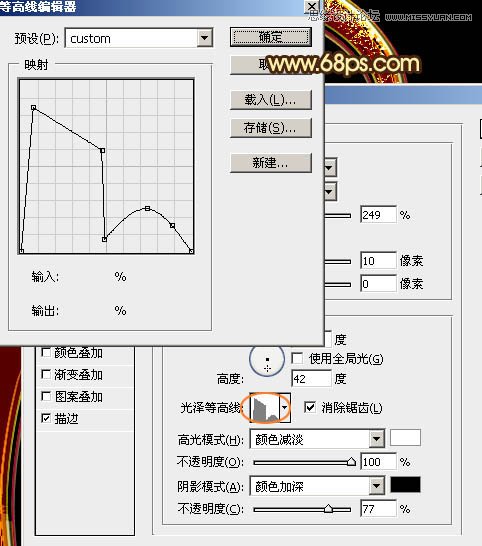
Task: Select the 图案叠加 style row label
Action: point(78,396)
